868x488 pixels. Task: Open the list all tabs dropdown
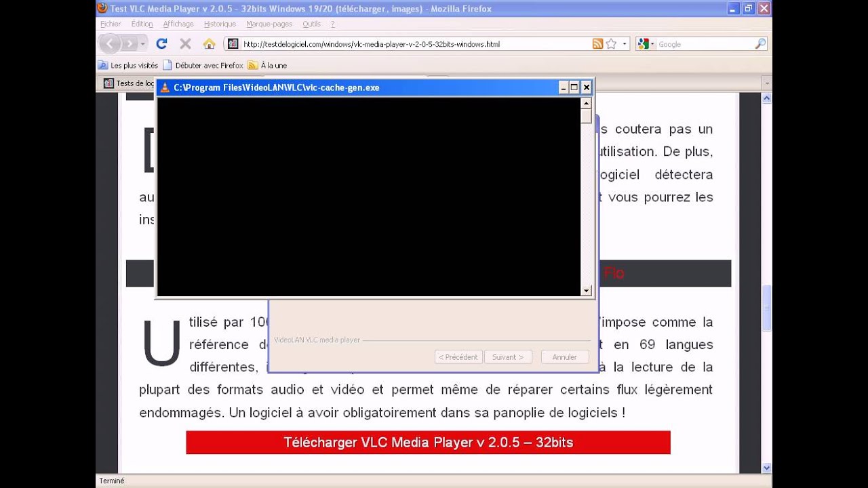point(767,83)
